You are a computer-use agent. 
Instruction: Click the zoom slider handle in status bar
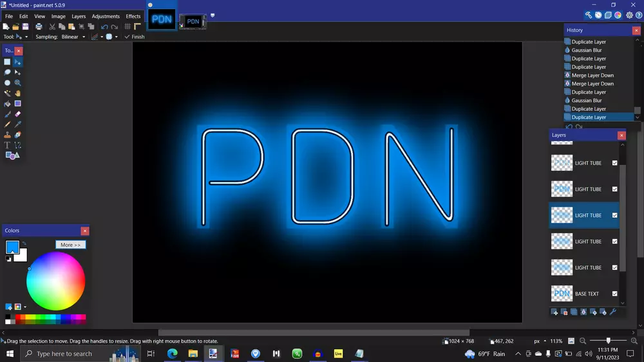(609, 341)
